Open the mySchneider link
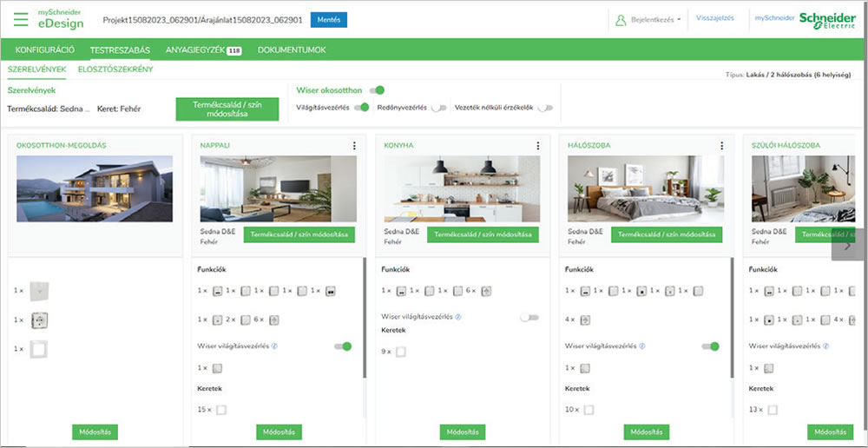The width and height of the screenshot is (868, 448). pyautogui.click(x=775, y=17)
